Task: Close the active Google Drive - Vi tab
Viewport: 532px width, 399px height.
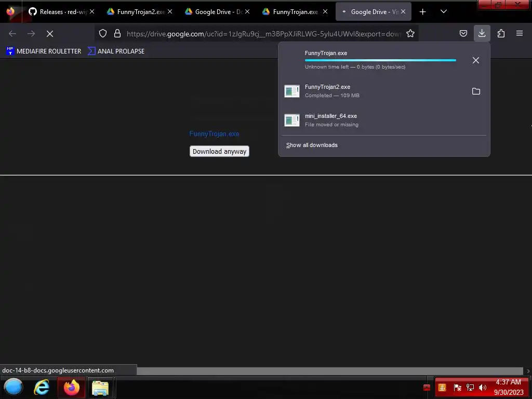Action: pyautogui.click(x=403, y=11)
